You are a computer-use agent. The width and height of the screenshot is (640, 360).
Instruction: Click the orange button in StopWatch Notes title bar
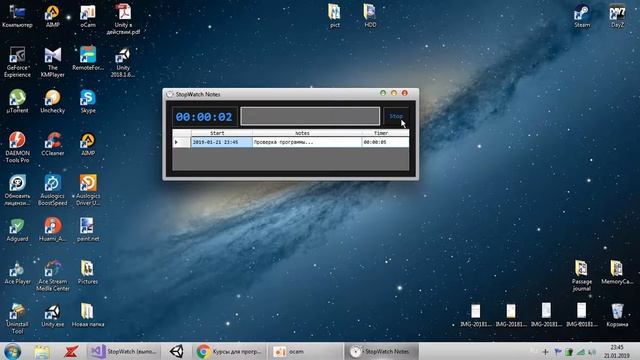pos(394,93)
